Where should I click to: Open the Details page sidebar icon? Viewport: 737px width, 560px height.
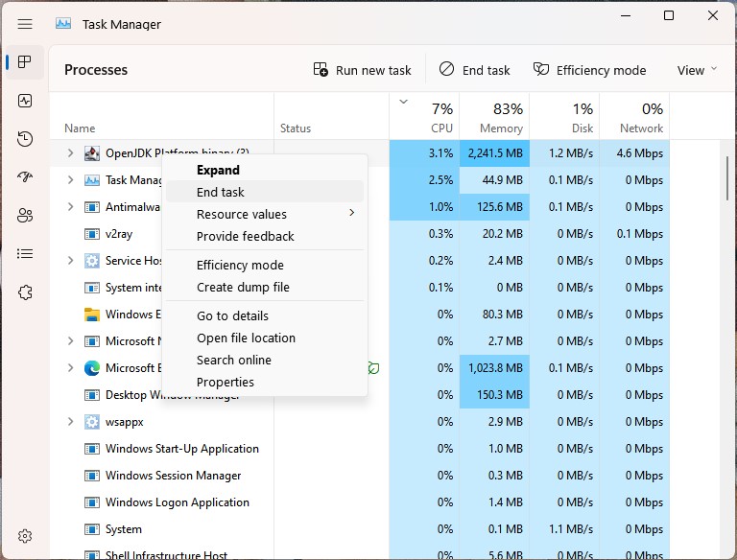[25, 254]
